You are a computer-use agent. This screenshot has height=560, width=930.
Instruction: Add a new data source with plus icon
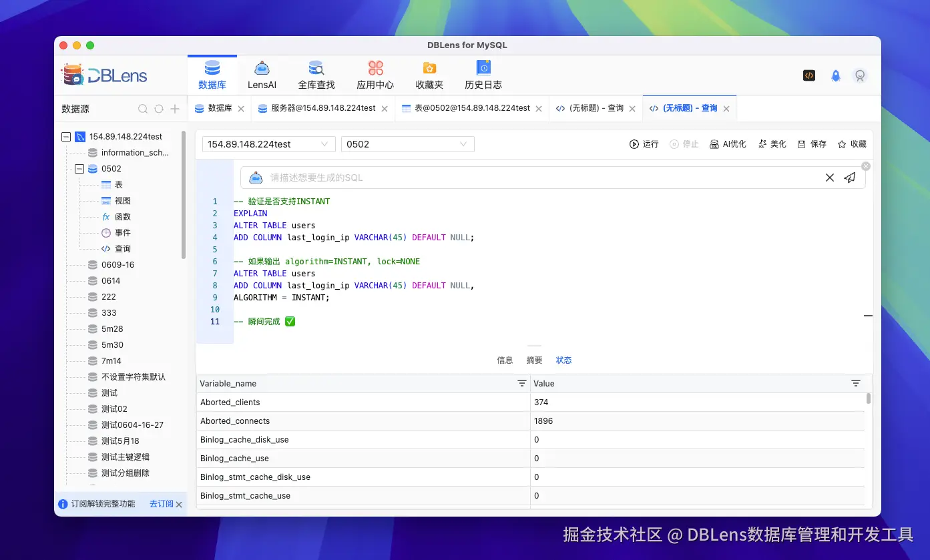[175, 109]
